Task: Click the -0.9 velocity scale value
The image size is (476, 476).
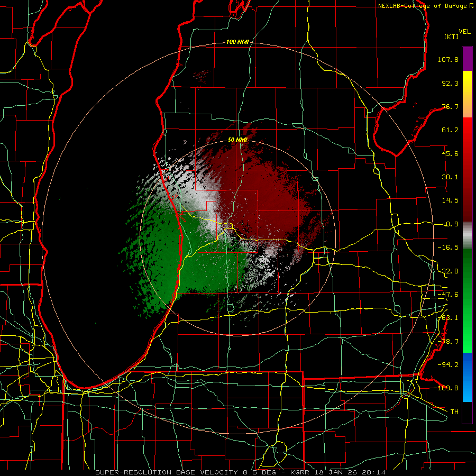Action: click(x=450, y=224)
